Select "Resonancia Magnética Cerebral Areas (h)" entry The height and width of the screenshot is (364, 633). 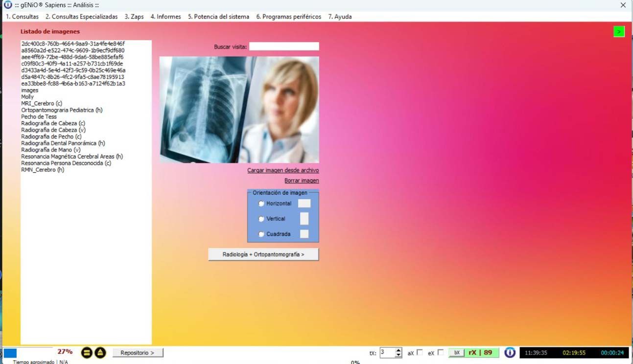(x=72, y=157)
